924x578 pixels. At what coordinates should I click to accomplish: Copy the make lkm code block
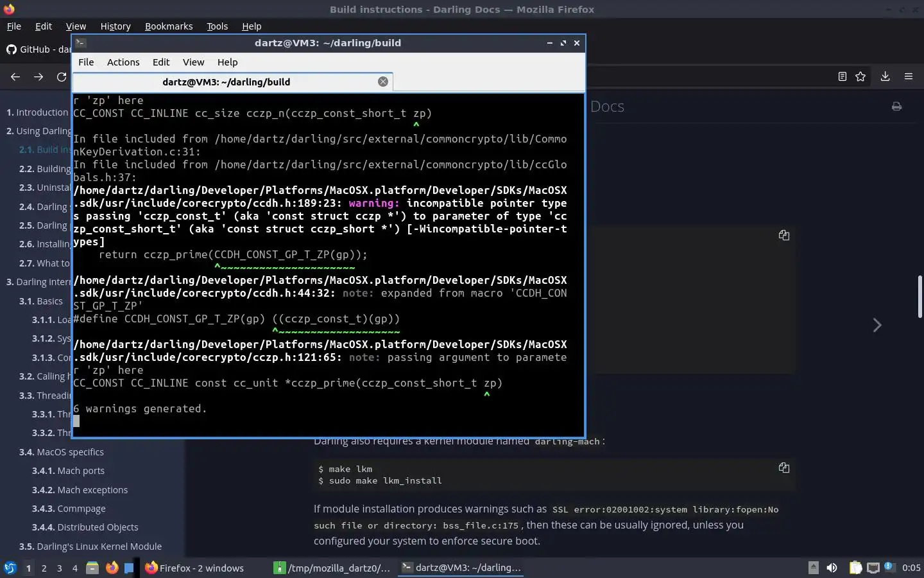pos(784,468)
